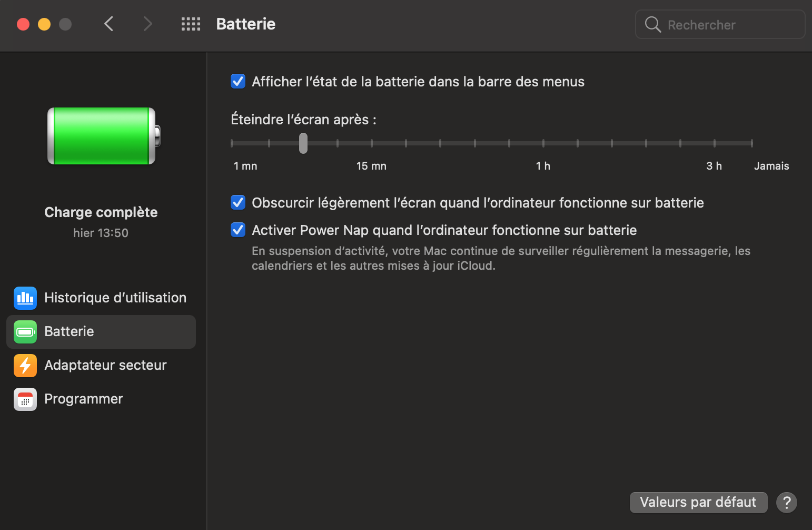This screenshot has width=812, height=530.
Task: Click the green Batterie sidebar icon
Action: pyautogui.click(x=25, y=332)
